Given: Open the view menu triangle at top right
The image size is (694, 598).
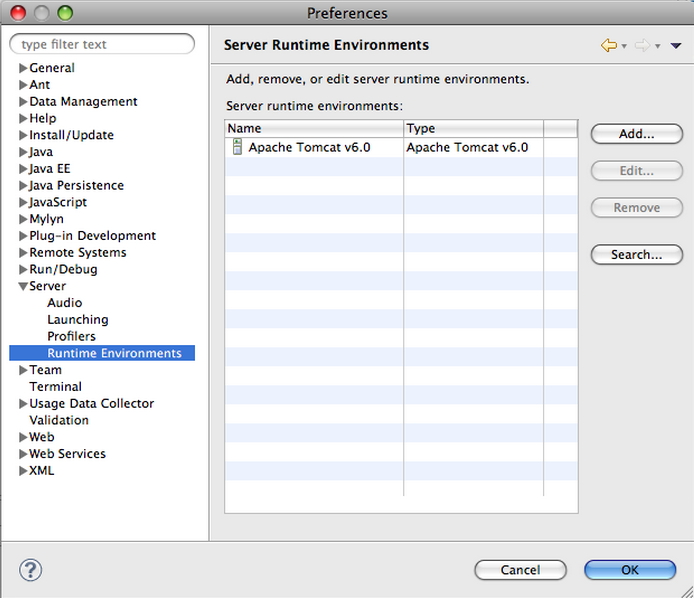Looking at the screenshot, I should click(x=676, y=46).
